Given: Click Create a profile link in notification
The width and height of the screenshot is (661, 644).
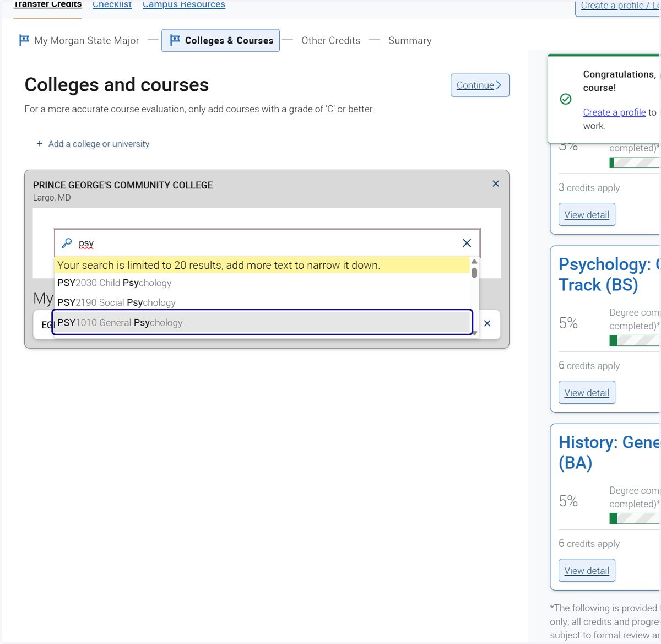Looking at the screenshot, I should pyautogui.click(x=614, y=112).
